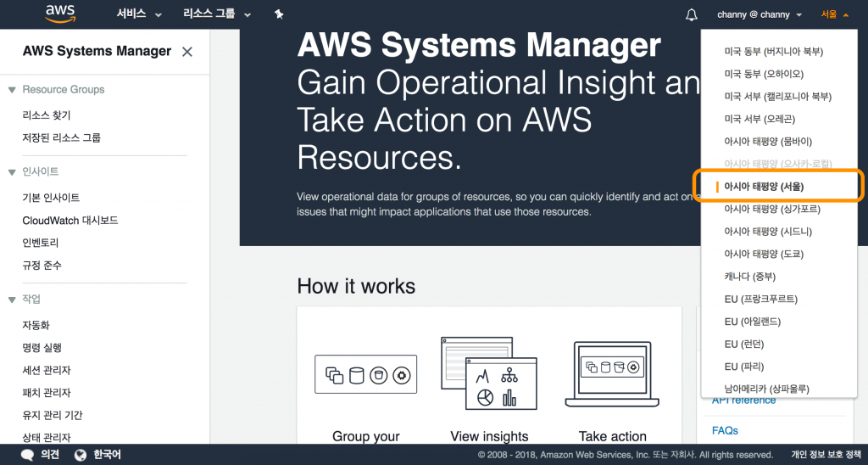Click the FAQs link
This screenshot has width=868, height=465.
click(x=725, y=430)
